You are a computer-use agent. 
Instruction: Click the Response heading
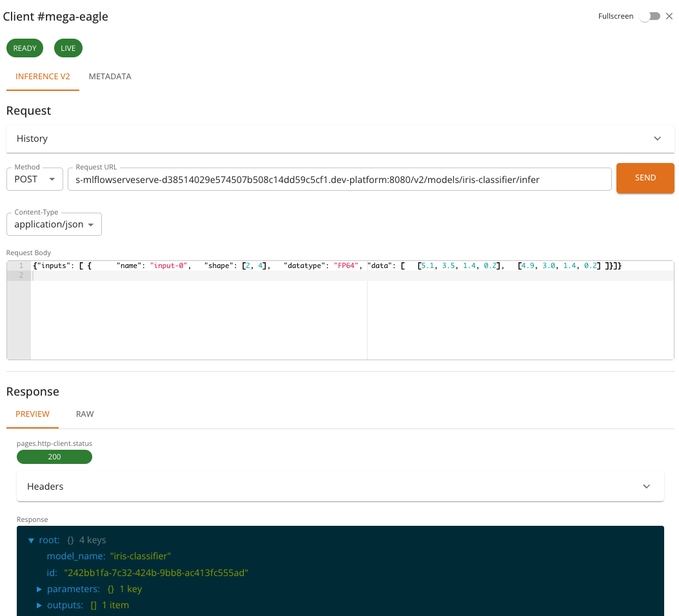coord(32,392)
